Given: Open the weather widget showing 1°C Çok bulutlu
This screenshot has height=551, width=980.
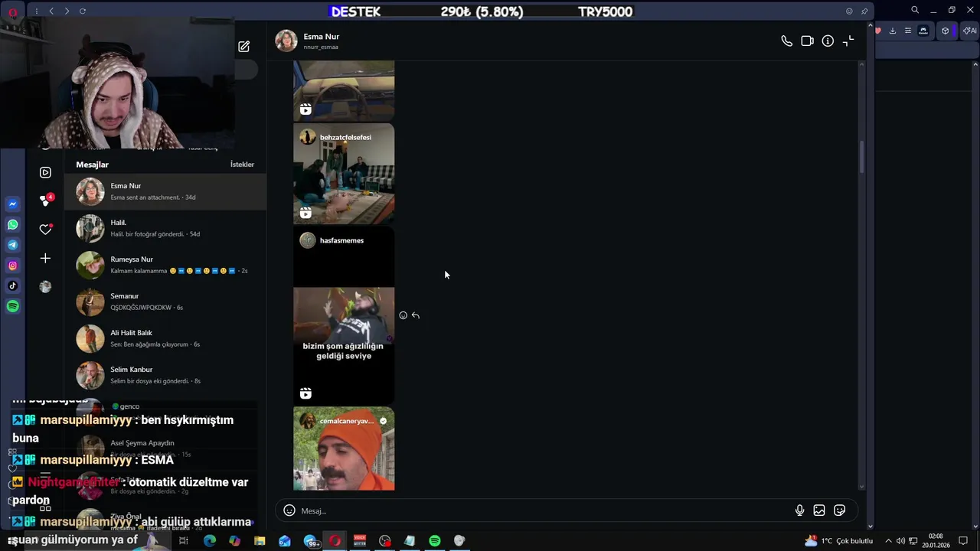Looking at the screenshot, I should (x=838, y=540).
